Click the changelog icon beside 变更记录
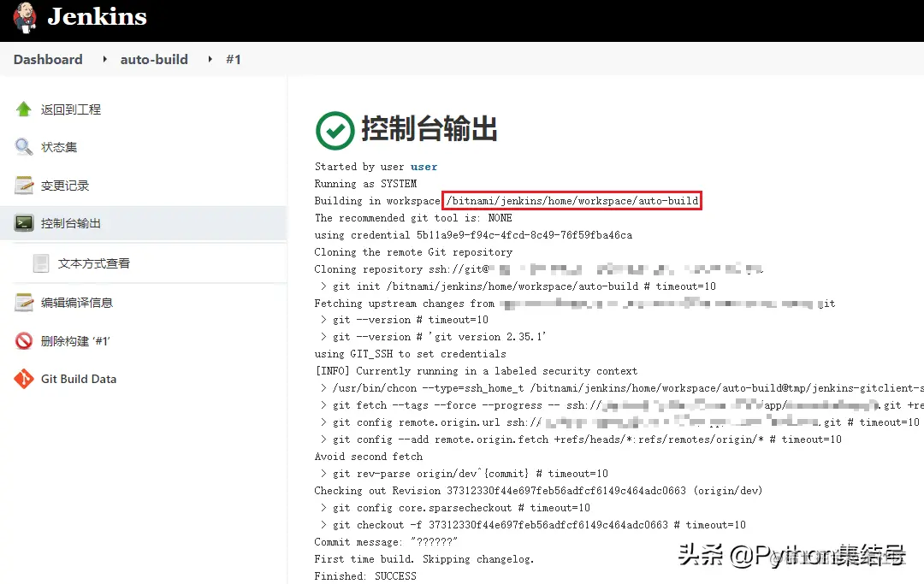 pyautogui.click(x=23, y=185)
